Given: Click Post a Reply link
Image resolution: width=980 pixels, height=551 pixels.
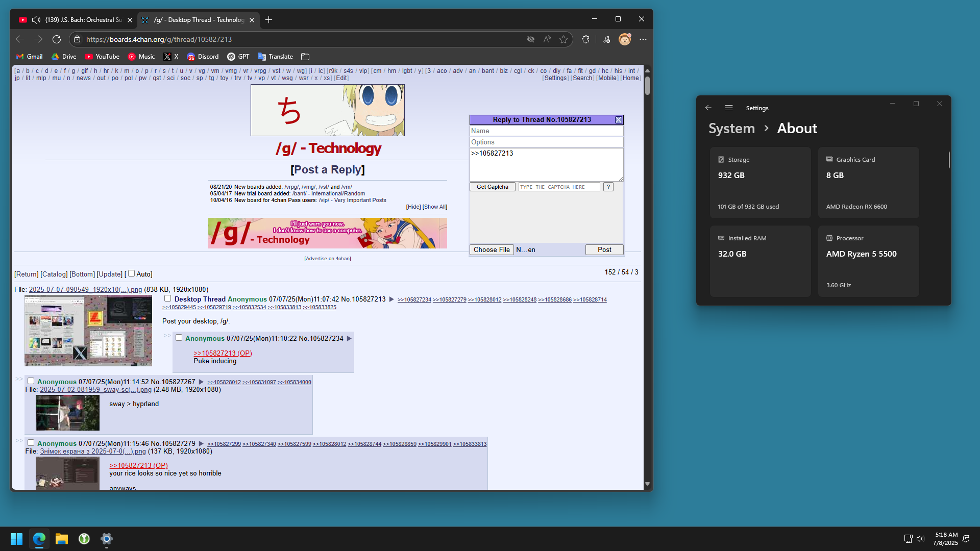Looking at the screenshot, I should 328,170.
